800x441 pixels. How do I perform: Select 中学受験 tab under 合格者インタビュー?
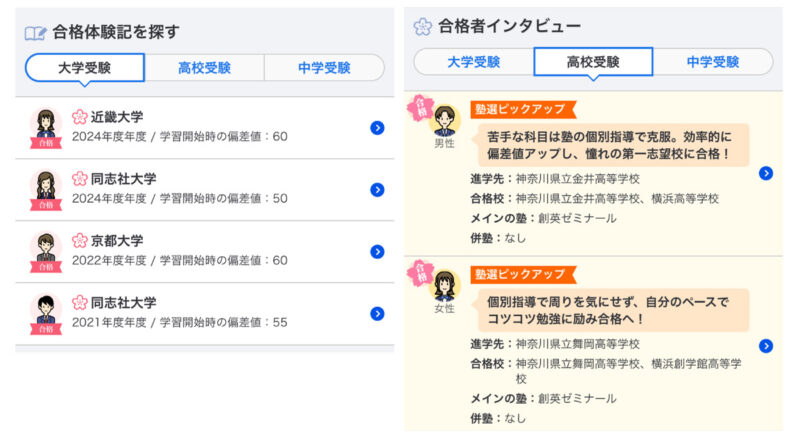(x=713, y=62)
